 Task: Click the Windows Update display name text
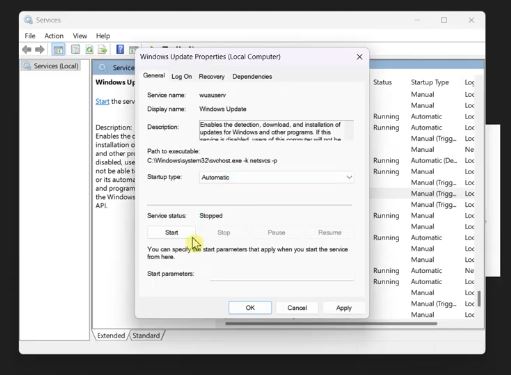click(x=223, y=109)
